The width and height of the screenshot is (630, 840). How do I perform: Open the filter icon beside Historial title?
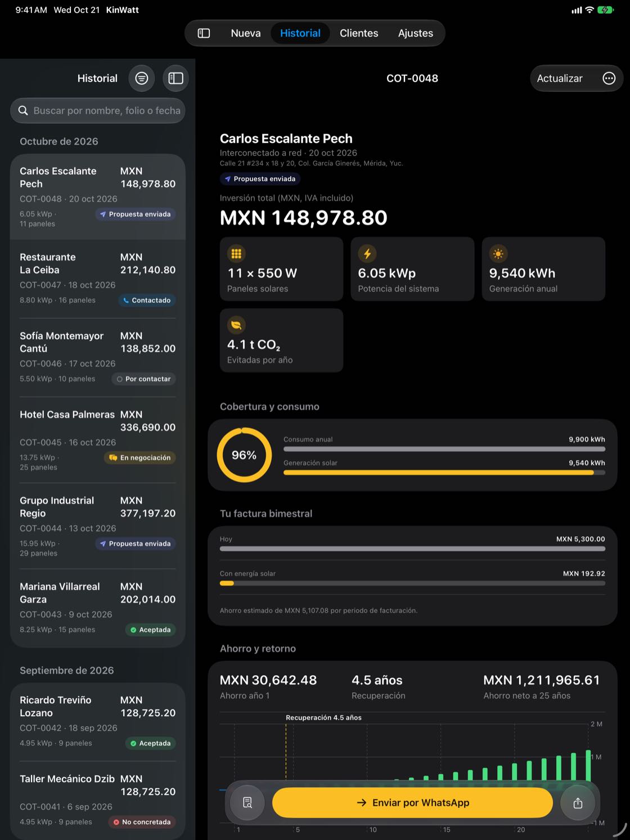142,78
